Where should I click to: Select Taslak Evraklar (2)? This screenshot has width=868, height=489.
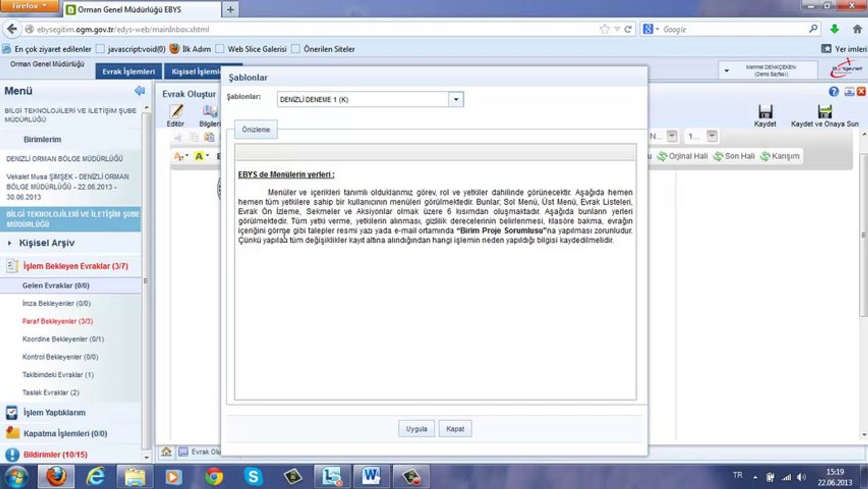pos(51,393)
